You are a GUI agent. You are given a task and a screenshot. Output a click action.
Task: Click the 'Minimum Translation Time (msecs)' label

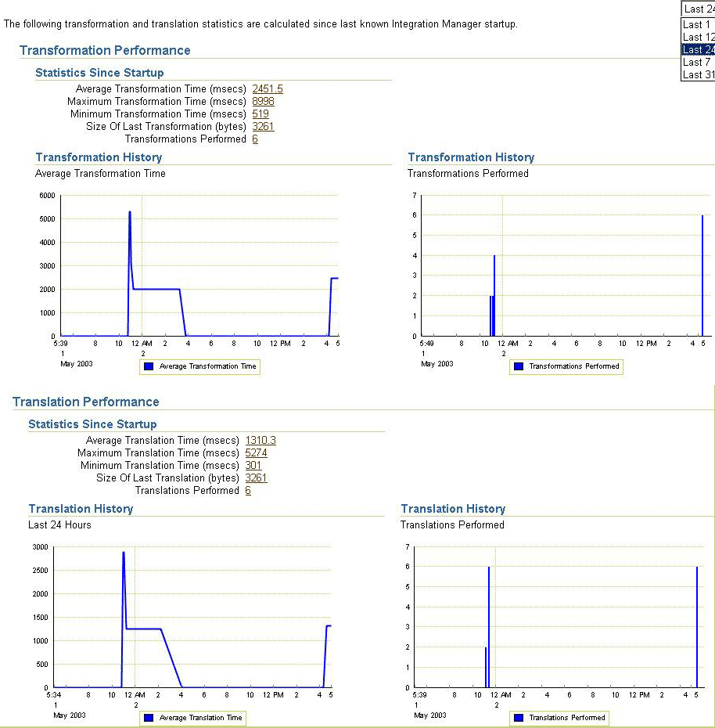coord(160,465)
